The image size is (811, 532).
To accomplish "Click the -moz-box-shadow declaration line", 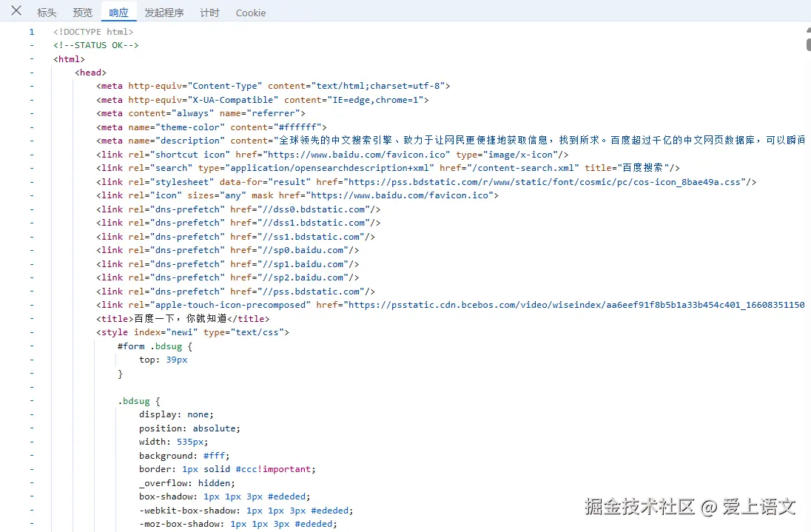I will click(x=238, y=525).
